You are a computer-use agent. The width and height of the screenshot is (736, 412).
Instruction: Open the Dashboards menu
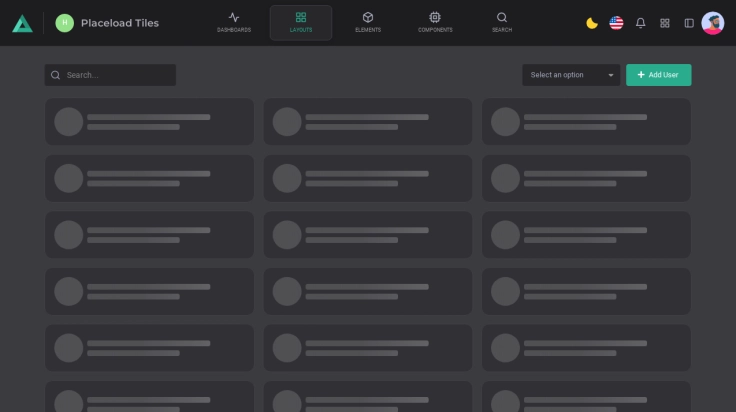(x=234, y=22)
